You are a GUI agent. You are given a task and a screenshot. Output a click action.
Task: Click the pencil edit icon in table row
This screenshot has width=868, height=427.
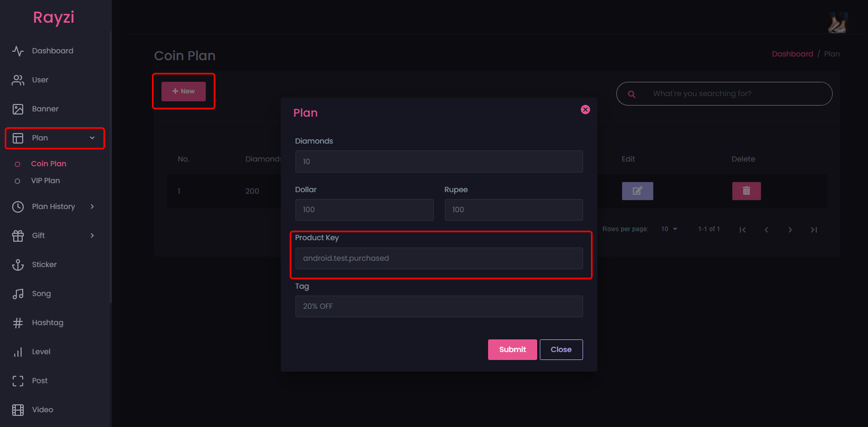point(637,191)
